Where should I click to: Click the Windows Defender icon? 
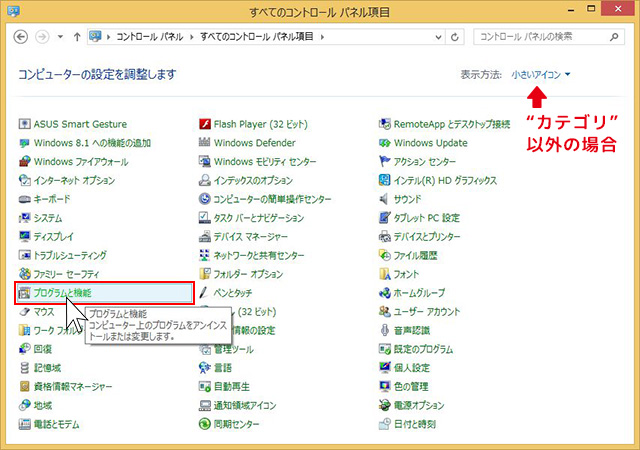[x=204, y=143]
